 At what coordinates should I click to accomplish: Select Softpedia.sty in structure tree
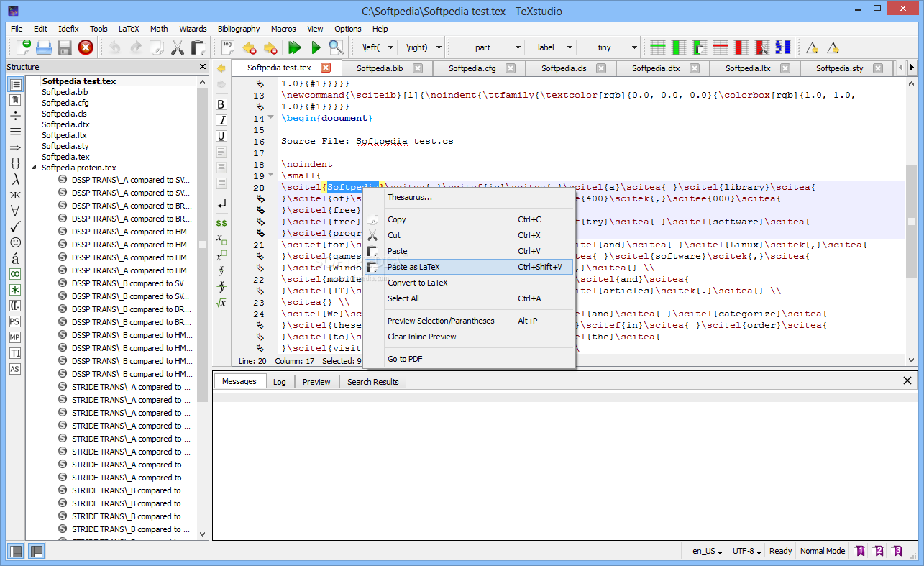click(65, 146)
